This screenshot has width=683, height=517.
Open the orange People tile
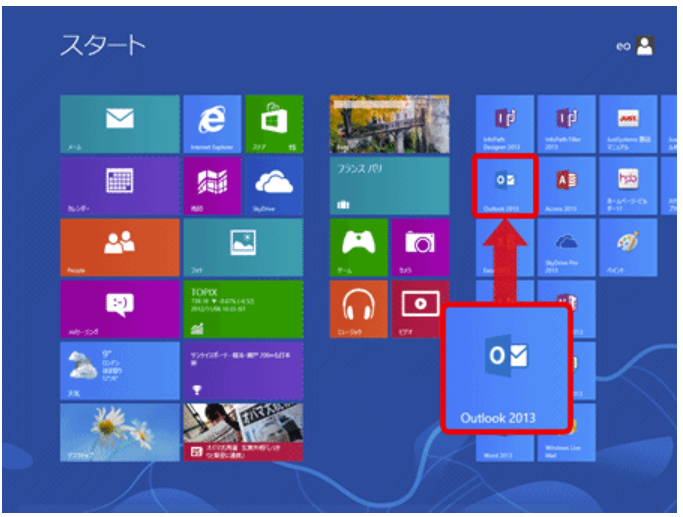[120, 247]
